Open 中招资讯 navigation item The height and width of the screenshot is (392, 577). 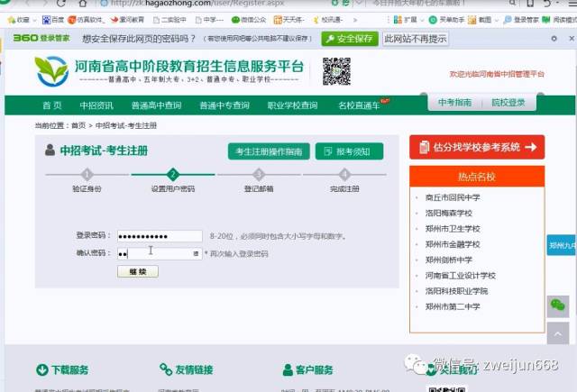(x=96, y=105)
